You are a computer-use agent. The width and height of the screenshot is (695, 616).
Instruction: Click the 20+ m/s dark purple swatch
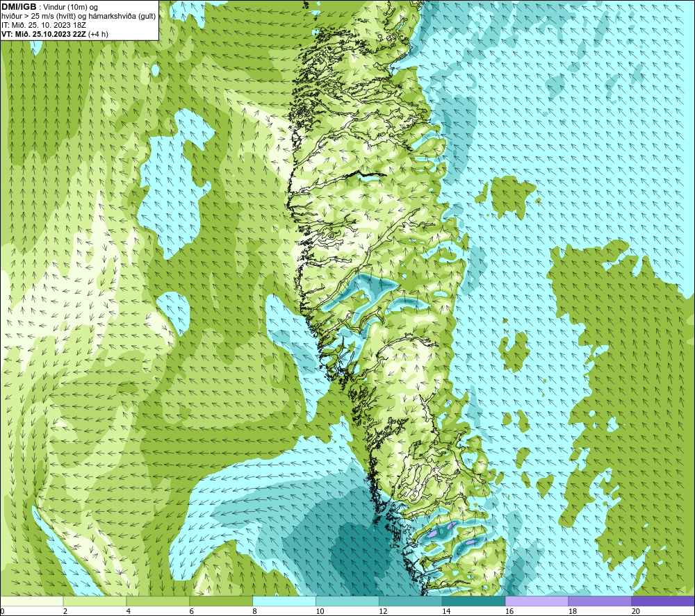click(663, 601)
